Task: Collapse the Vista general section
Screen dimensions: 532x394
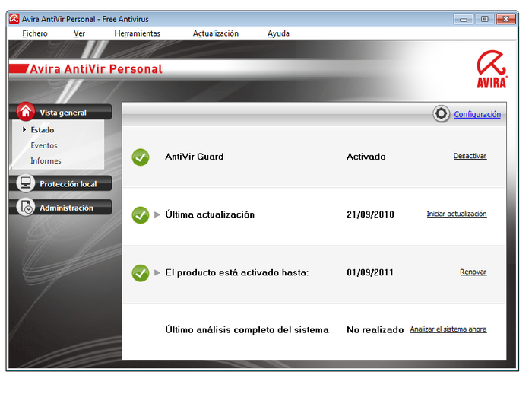Action: (x=63, y=113)
